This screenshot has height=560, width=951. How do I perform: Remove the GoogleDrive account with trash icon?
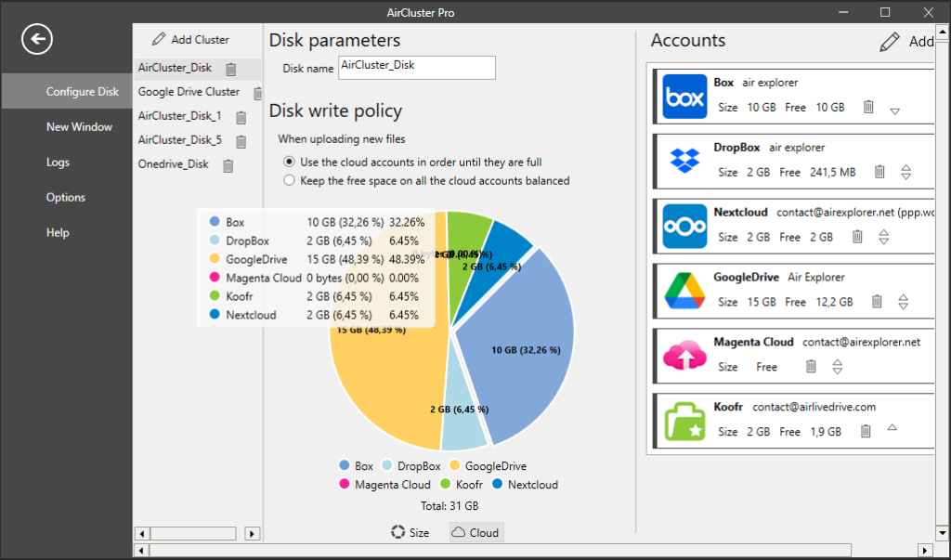point(877,301)
